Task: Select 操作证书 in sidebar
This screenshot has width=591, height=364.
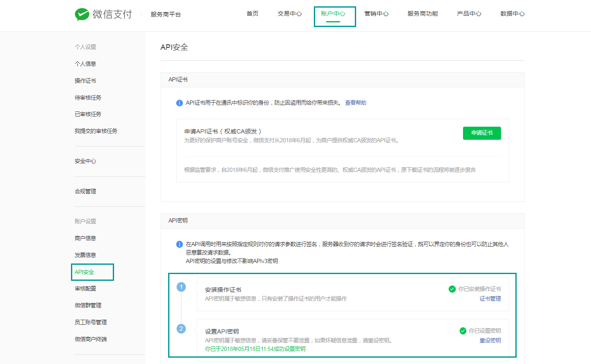Action: (85, 81)
